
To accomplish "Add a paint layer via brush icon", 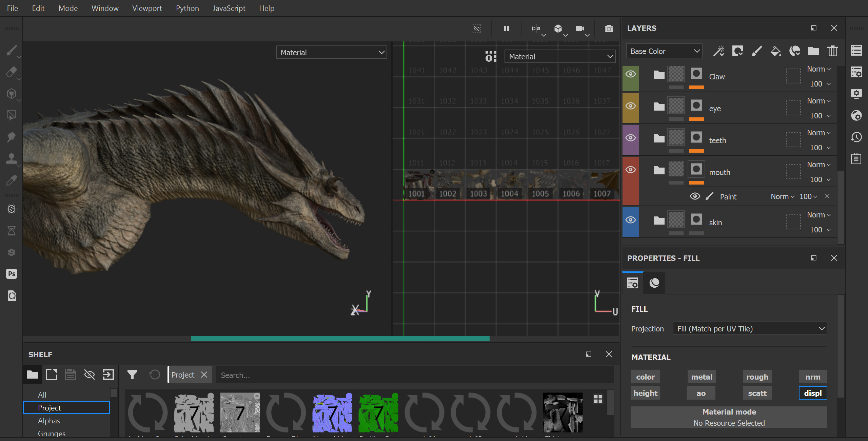I will click(756, 51).
